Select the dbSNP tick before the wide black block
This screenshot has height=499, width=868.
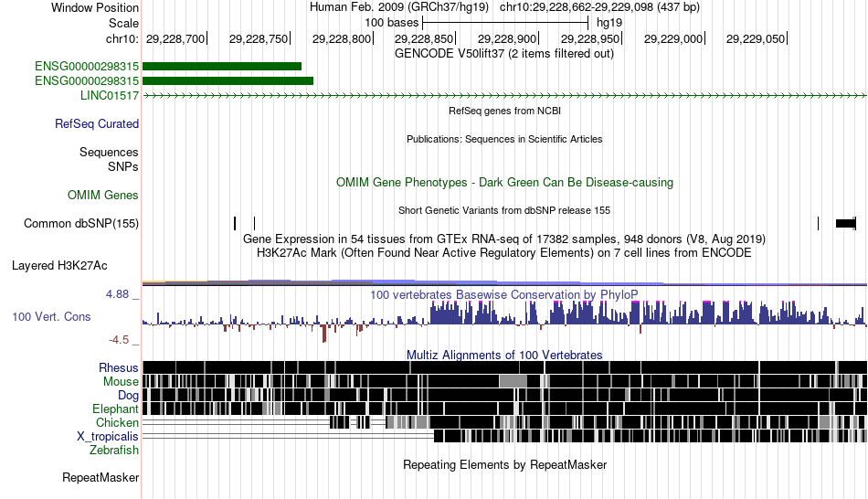coord(818,223)
